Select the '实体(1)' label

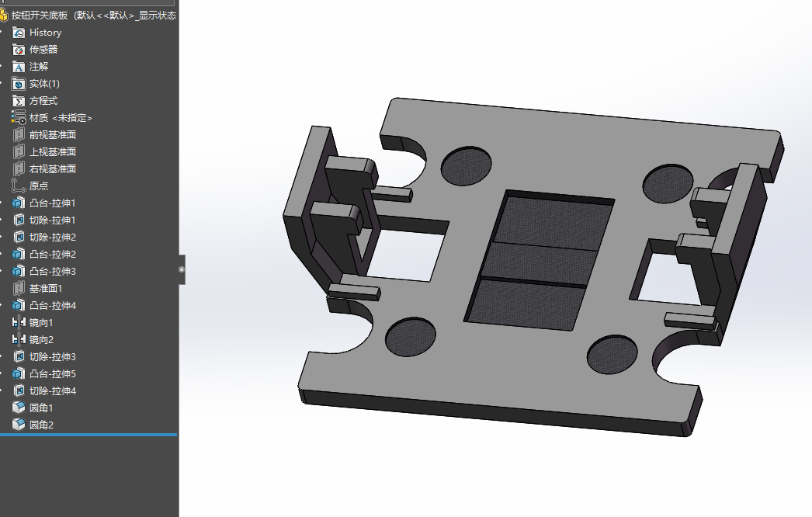pyautogui.click(x=44, y=84)
